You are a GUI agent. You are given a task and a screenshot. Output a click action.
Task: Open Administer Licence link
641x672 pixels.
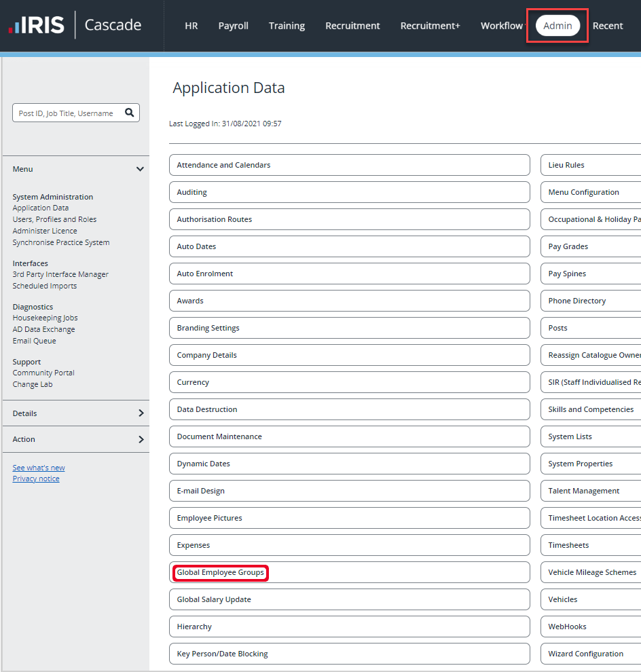tap(45, 231)
